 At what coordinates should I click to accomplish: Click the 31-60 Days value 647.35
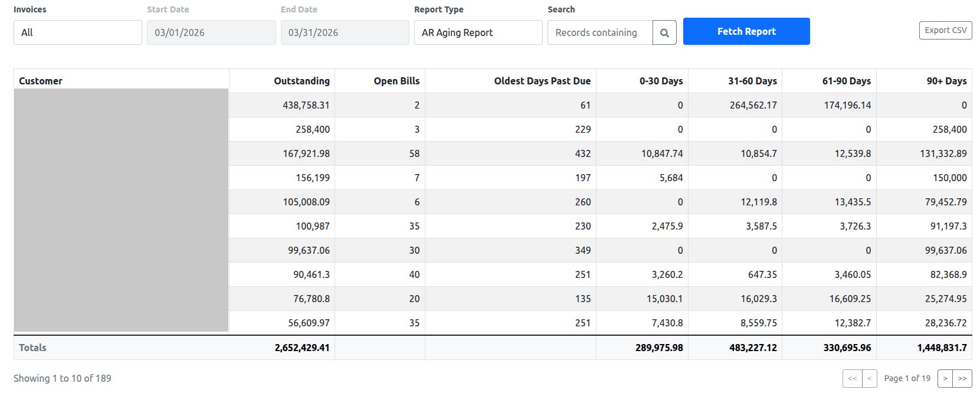tap(762, 274)
